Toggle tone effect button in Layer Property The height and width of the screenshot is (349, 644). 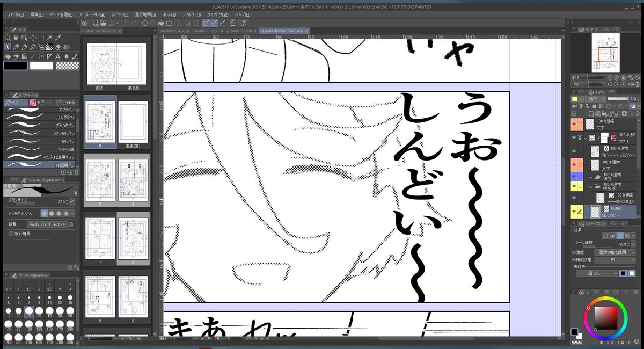pos(620,236)
